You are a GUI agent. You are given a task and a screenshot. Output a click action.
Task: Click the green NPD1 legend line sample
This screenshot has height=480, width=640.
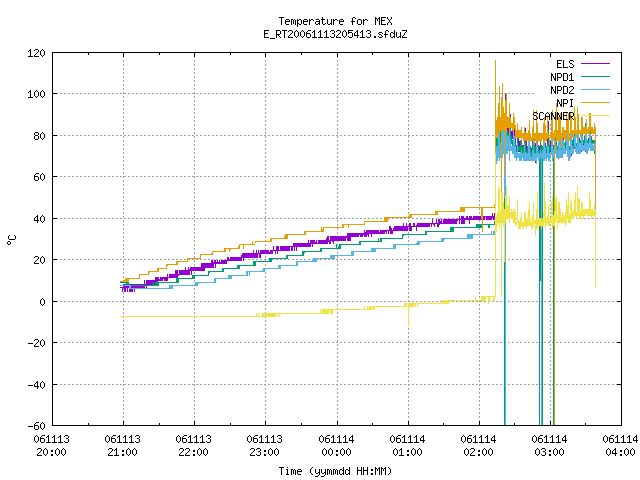(595, 76)
